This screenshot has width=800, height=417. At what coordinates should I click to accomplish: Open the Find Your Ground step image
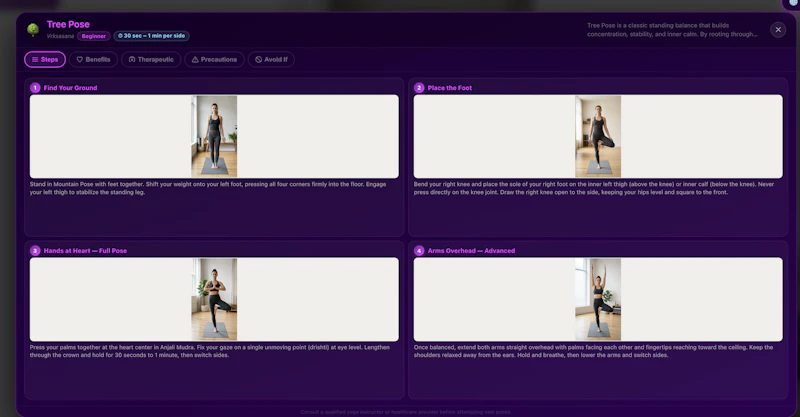pyautogui.click(x=214, y=136)
